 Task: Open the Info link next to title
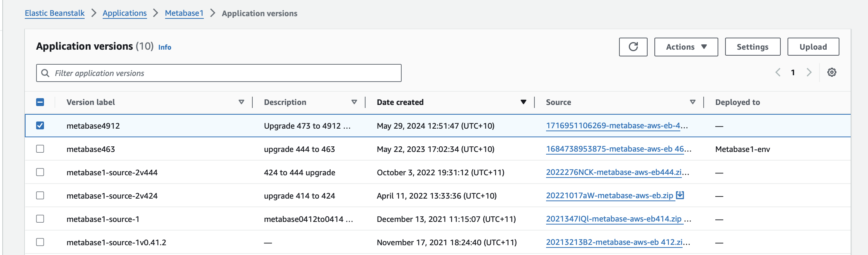pos(165,47)
